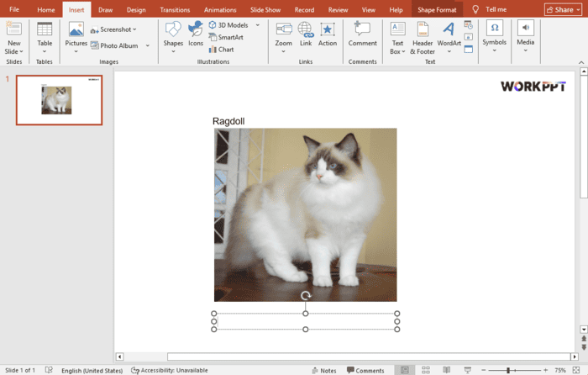
Task: Open the File tab
Action: pos(14,9)
